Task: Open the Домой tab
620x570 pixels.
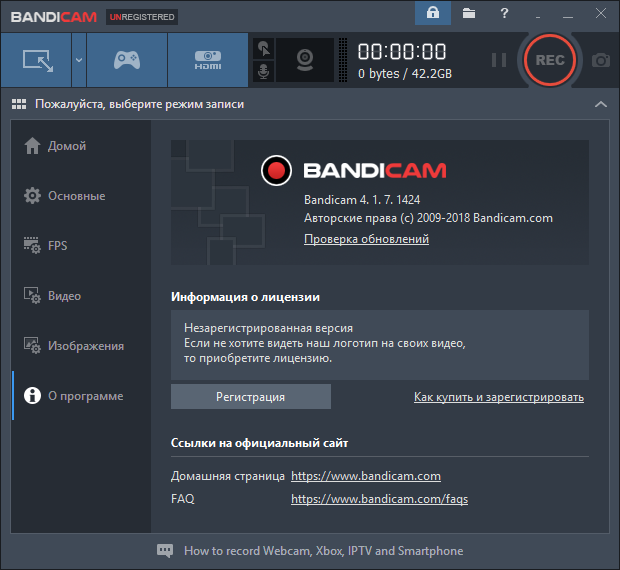Action: [67, 146]
